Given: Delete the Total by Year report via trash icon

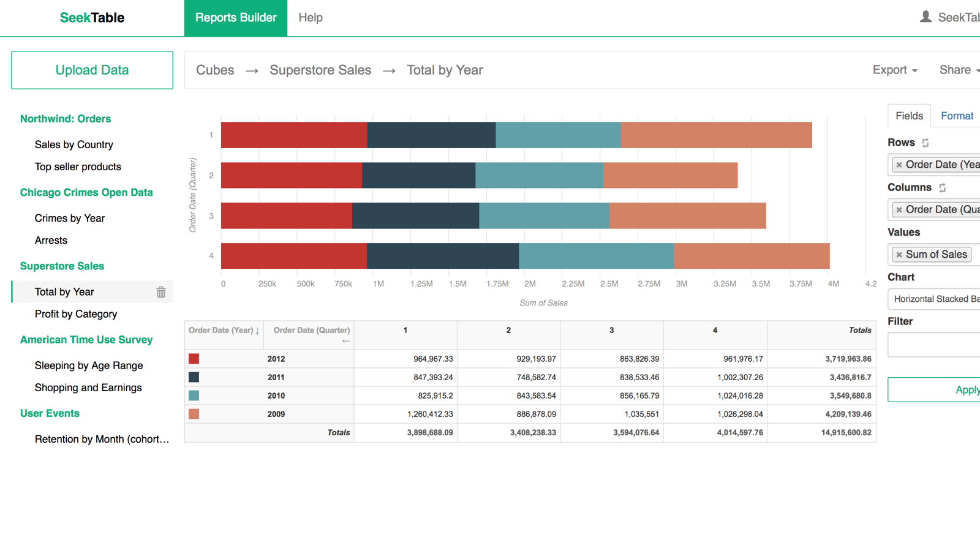Looking at the screenshot, I should click(x=161, y=292).
